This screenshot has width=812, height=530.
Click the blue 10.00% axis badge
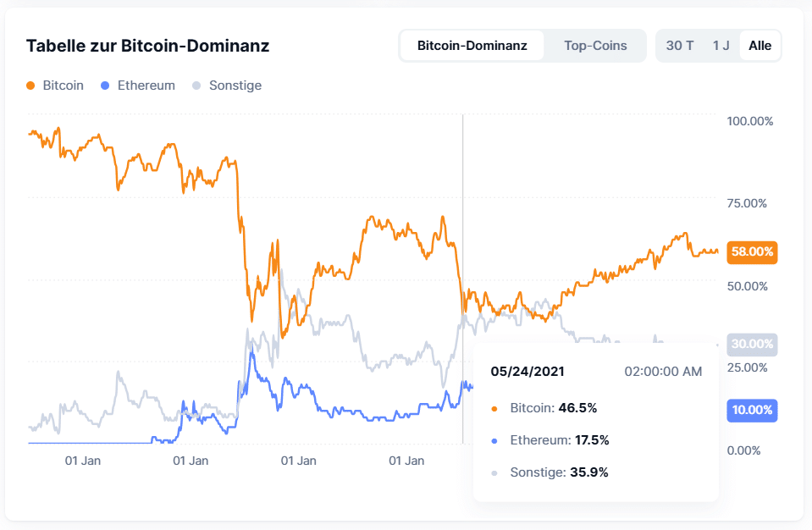751,411
